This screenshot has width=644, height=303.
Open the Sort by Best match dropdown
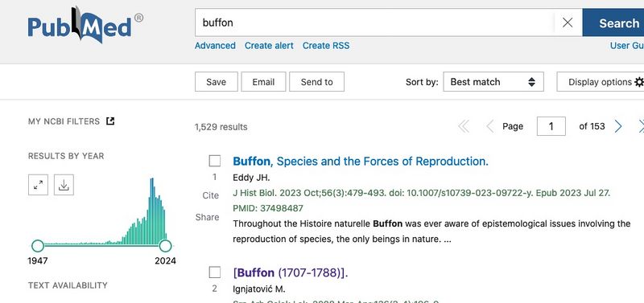[493, 82]
